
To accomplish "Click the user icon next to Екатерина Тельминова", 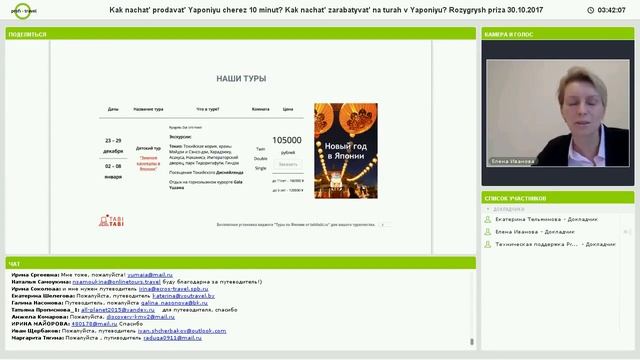I will (487, 220).
